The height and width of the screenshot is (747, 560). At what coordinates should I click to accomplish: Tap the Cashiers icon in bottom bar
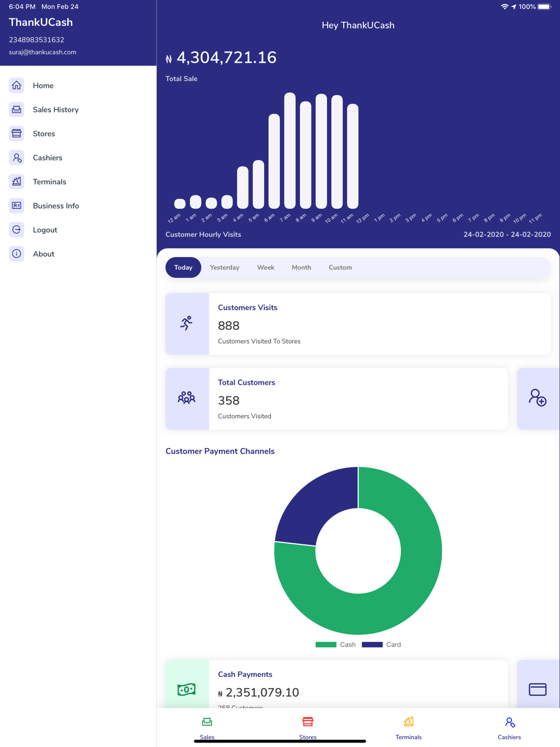pyautogui.click(x=510, y=722)
